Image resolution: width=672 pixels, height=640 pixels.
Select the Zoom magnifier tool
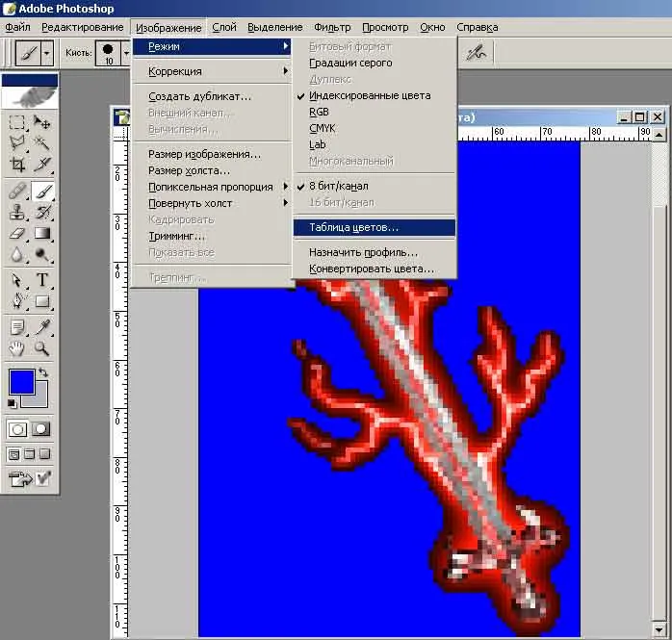42,348
